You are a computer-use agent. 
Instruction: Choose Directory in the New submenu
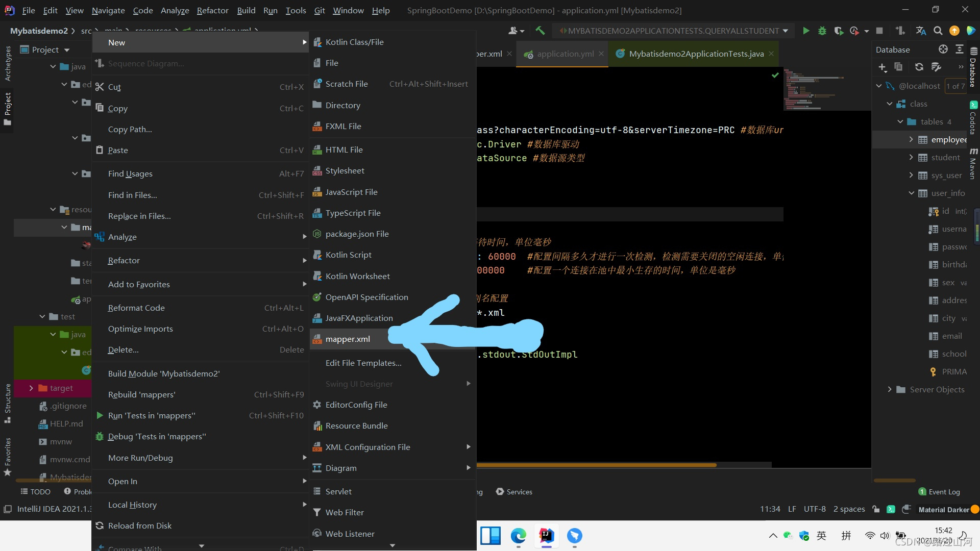[x=393, y=105]
